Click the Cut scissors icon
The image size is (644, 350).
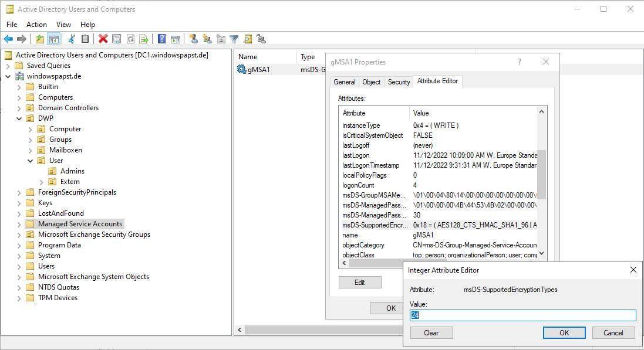[72, 39]
